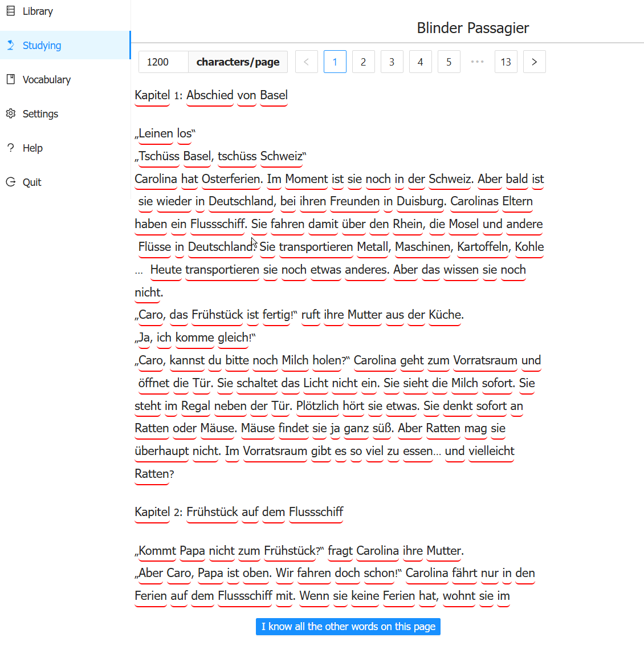Click the word 'Duisburg' in the text
644x662 pixels.
tap(421, 201)
